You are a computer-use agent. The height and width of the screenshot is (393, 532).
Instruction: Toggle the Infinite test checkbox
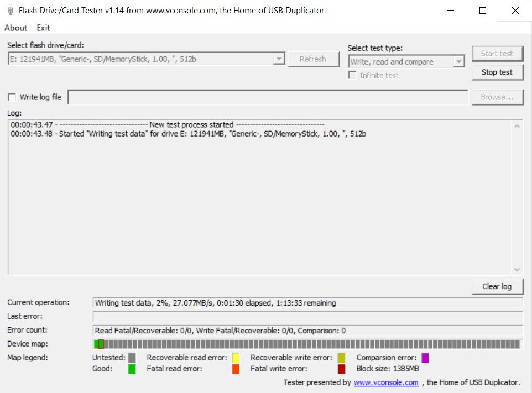tap(352, 75)
